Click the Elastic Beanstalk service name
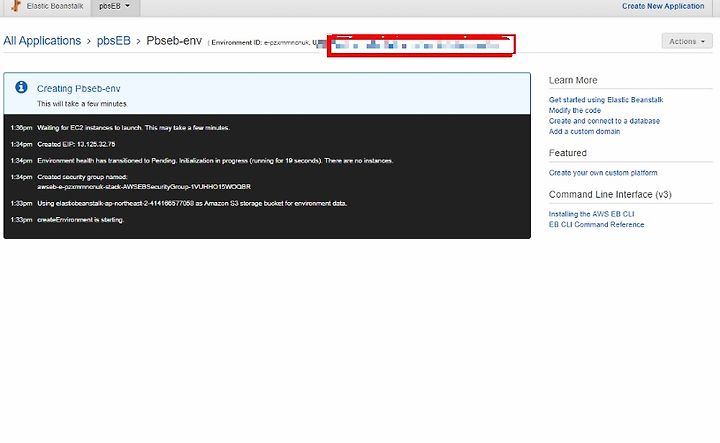Image resolution: width=720 pixels, height=443 pixels. pos(55,6)
